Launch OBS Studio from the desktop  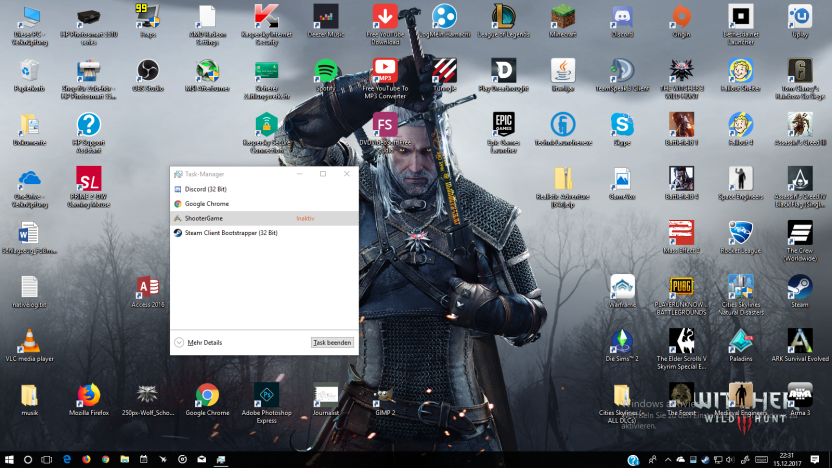pos(148,71)
